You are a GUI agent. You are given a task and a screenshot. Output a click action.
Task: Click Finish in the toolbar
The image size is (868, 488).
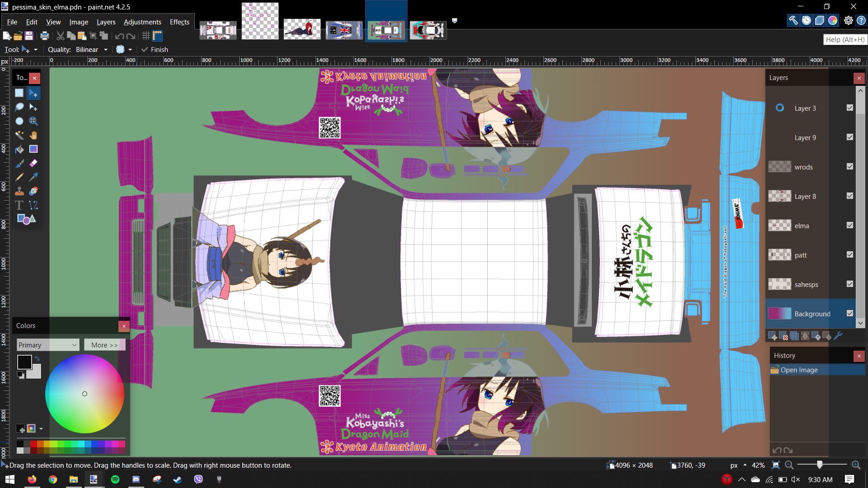(155, 50)
